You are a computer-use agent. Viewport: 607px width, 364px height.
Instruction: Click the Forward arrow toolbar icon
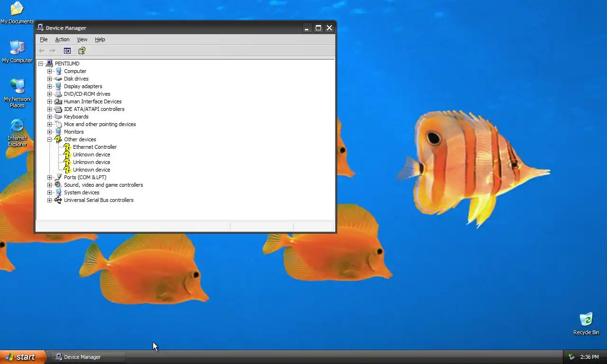click(53, 51)
